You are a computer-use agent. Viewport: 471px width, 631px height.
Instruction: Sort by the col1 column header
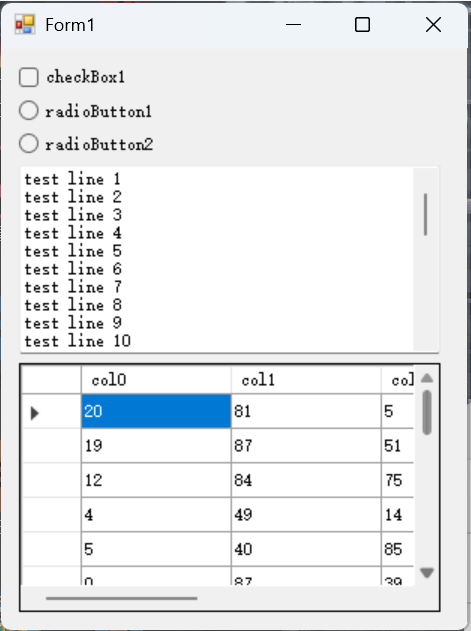coord(306,380)
